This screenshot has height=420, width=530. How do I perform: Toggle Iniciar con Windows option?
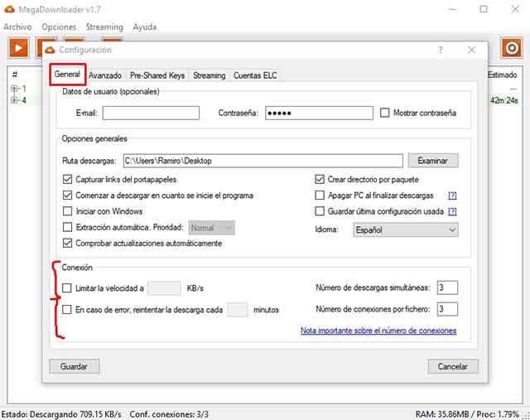click(x=68, y=211)
